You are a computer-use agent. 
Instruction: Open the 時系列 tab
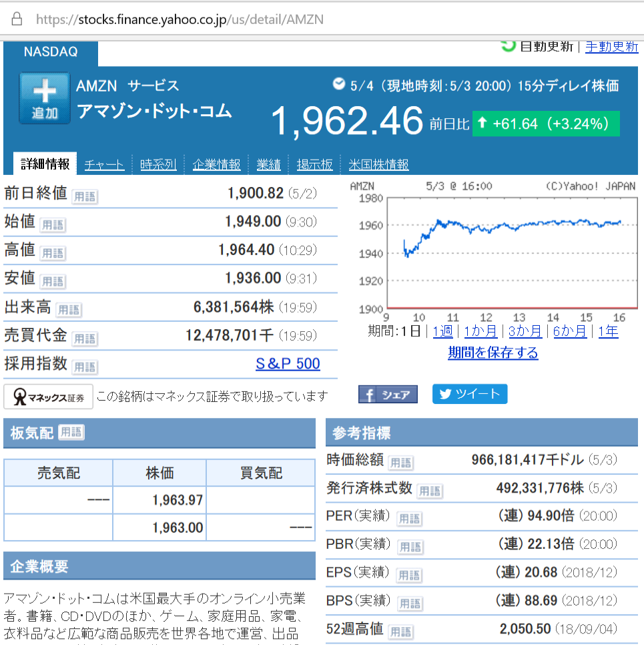(x=158, y=165)
